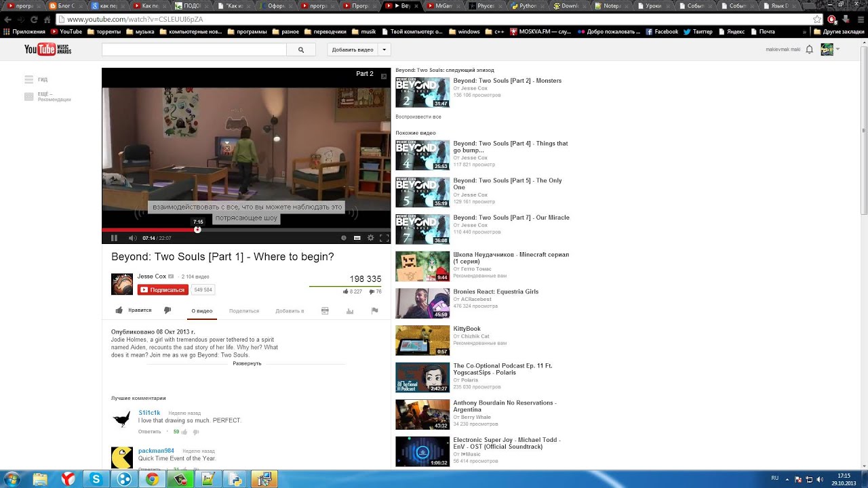Open the Jesse Cox channel name link
The image size is (868, 488).
coord(152,277)
